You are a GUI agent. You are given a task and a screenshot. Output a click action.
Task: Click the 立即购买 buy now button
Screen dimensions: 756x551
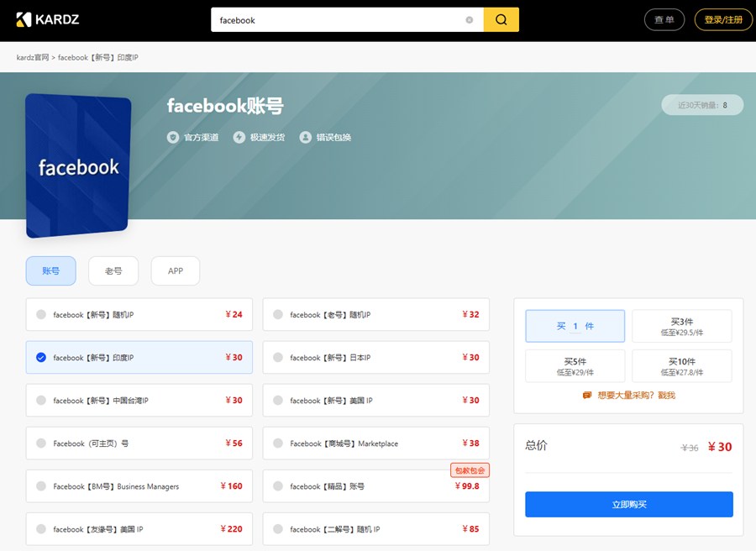628,504
